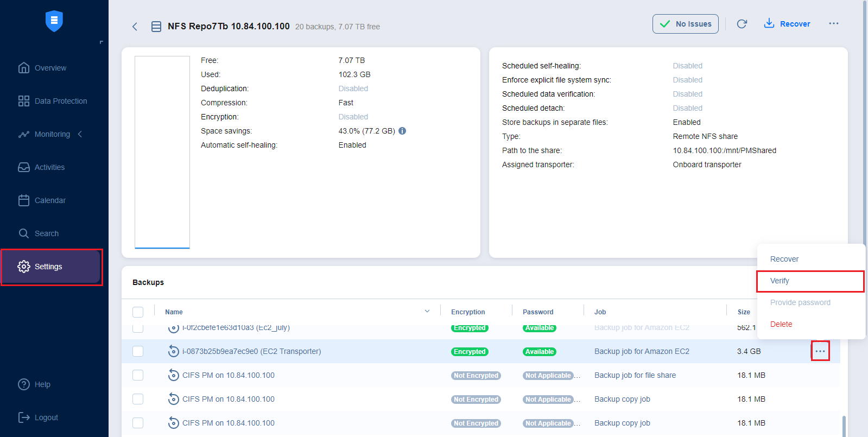
Task: Go to Data Protection in sidebar
Action: click(x=60, y=101)
